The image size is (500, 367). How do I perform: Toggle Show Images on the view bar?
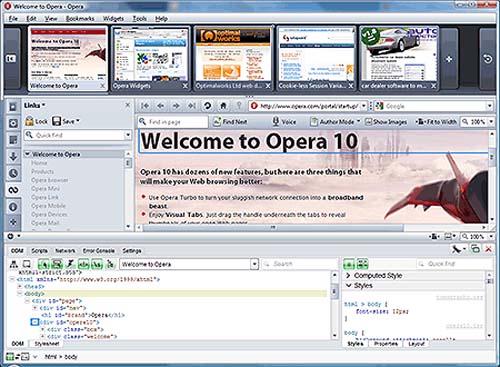[x=386, y=122]
